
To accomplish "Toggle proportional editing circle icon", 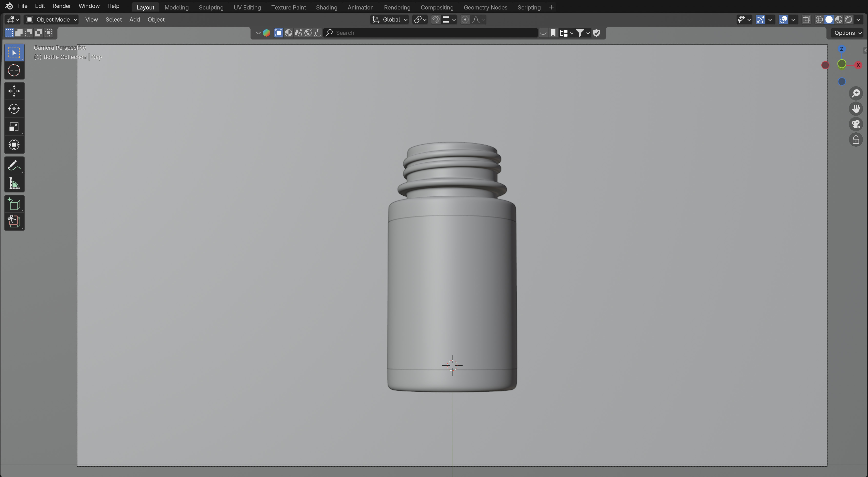I will (465, 19).
